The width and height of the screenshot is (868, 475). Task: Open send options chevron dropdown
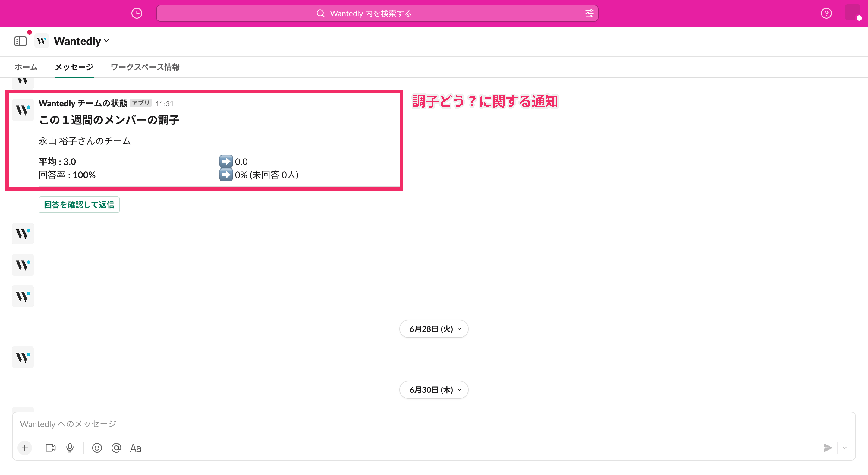(x=844, y=448)
